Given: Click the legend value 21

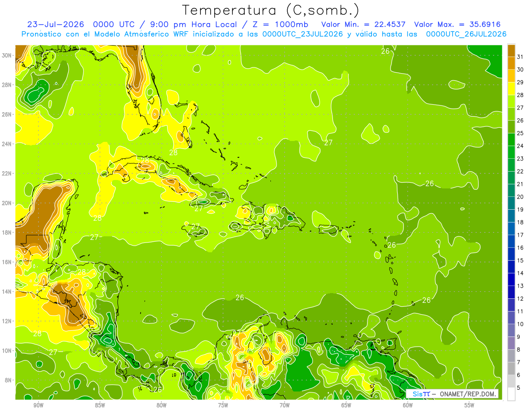Looking at the screenshot, I should tap(520, 184).
